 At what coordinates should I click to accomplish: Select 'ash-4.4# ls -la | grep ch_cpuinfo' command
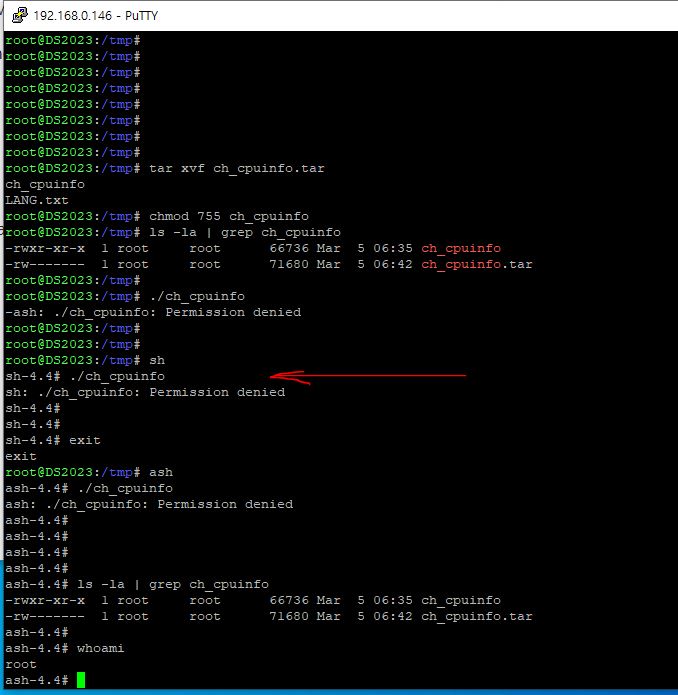coord(137,585)
